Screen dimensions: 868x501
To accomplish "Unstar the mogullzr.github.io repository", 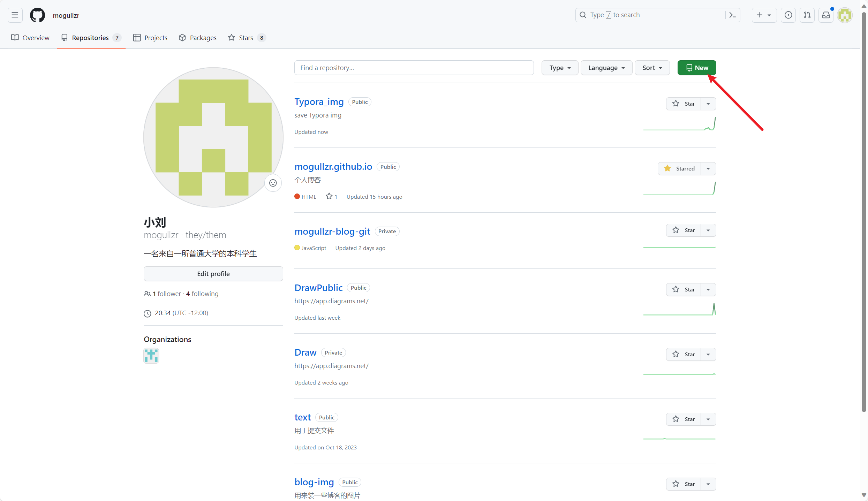I will pyautogui.click(x=679, y=168).
